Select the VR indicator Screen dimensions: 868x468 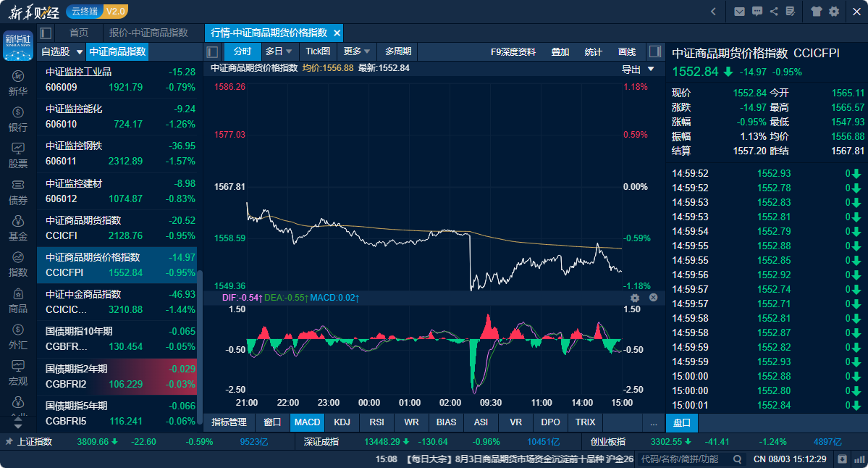coord(515,422)
